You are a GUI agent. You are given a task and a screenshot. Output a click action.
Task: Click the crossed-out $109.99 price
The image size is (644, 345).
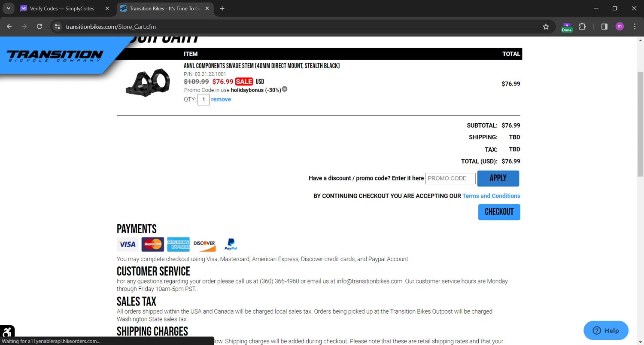tap(196, 82)
